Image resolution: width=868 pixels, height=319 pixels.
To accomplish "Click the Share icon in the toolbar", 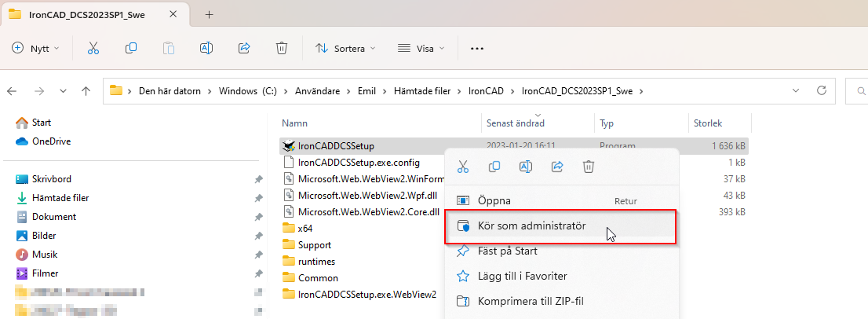I will (x=244, y=48).
